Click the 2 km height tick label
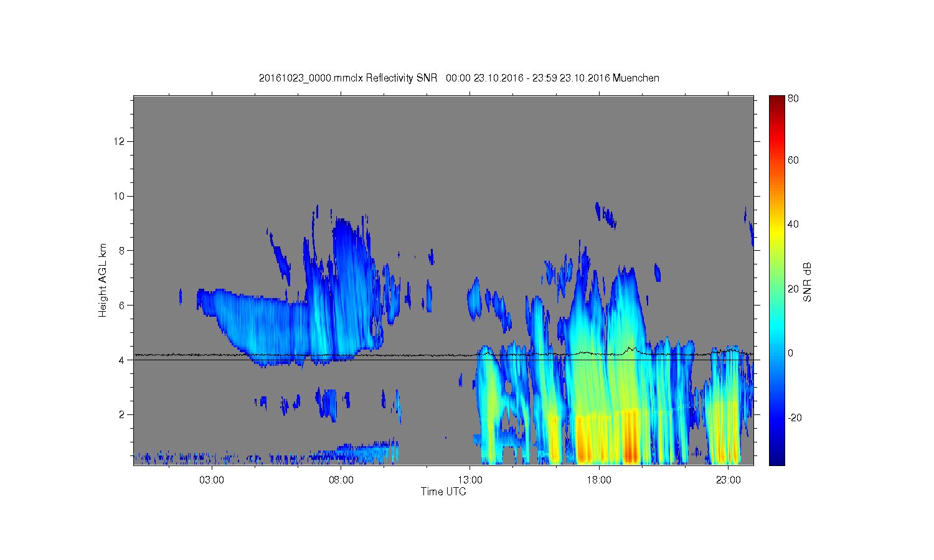This screenshot has width=934, height=560. 123,414
